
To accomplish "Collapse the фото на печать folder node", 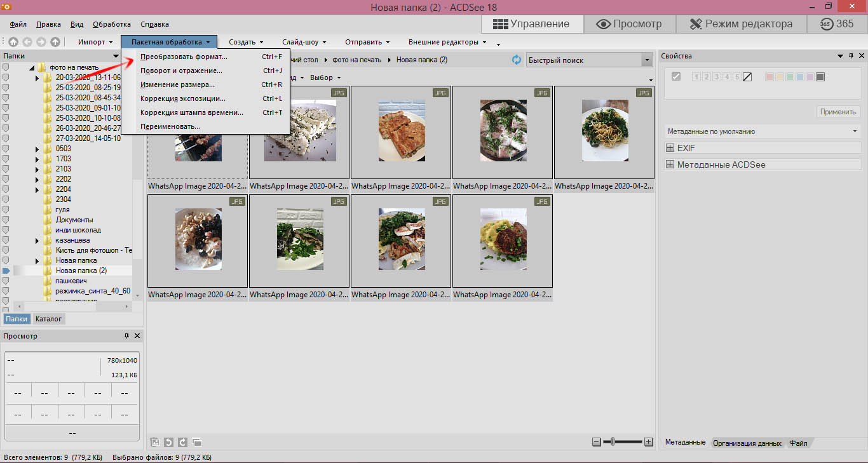I will pos(31,67).
